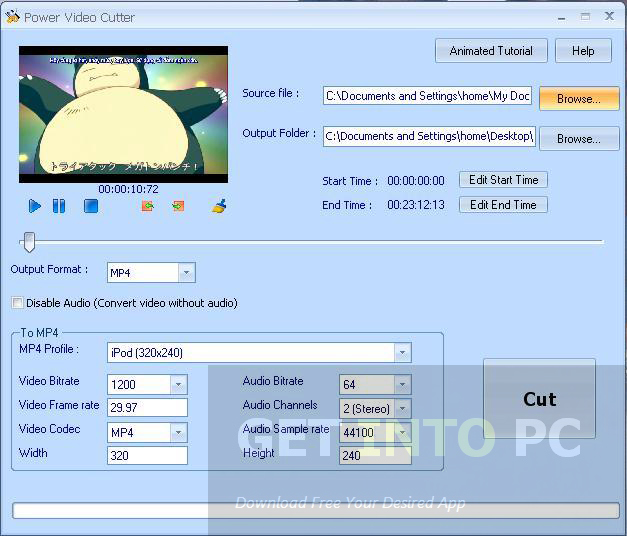
Task: Click Edit End Time button
Action: (503, 205)
